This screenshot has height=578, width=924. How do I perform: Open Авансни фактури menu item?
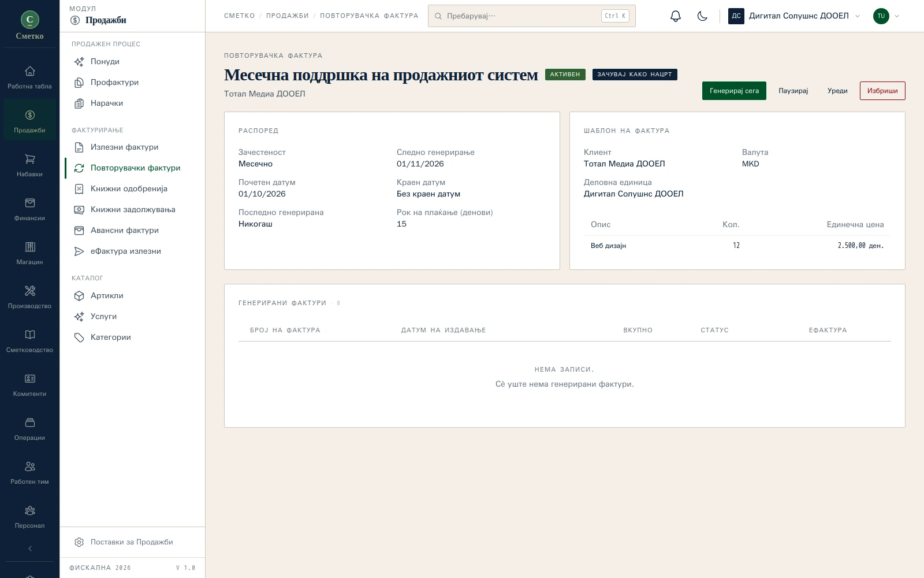[132, 230]
